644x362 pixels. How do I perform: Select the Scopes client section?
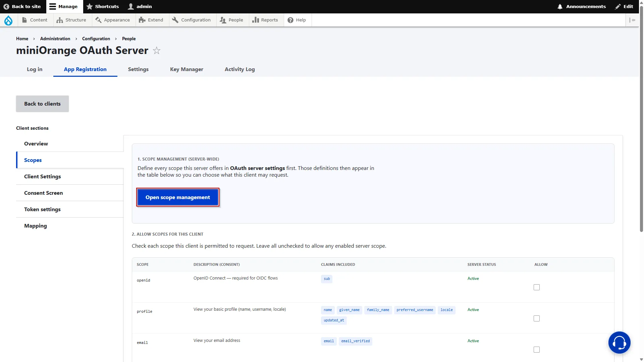pos(70,160)
